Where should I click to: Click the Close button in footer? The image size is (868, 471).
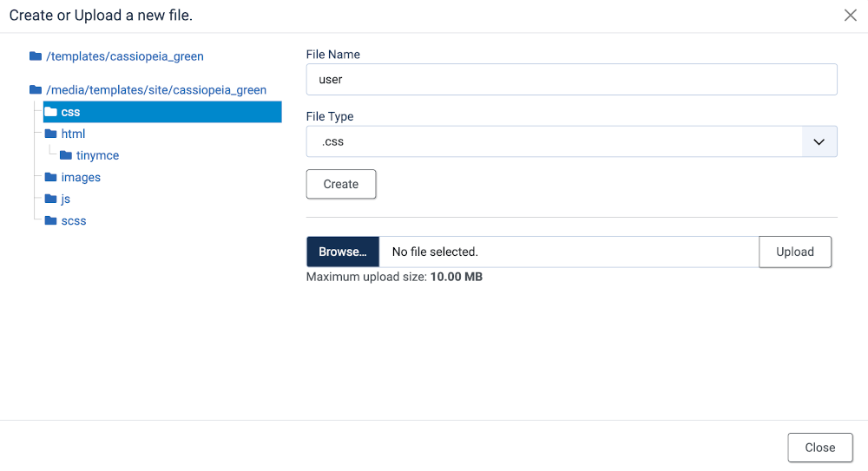(819, 448)
